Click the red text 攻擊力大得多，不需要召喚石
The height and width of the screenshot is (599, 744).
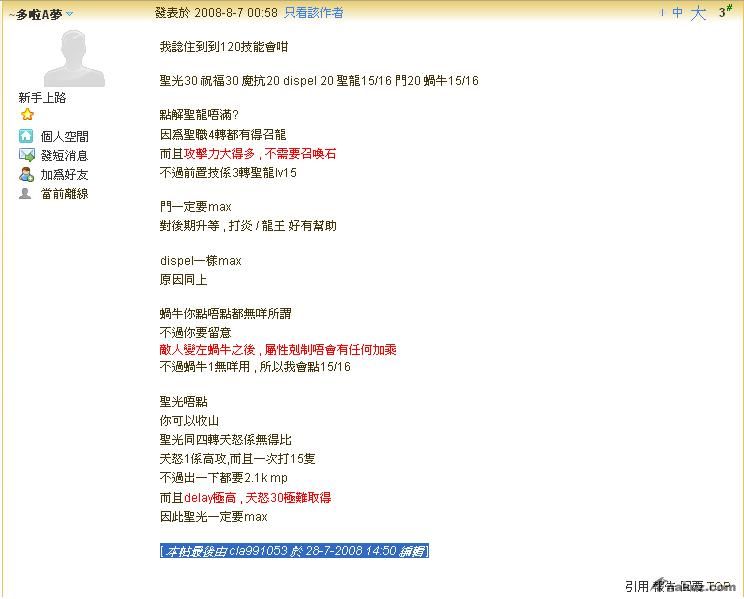click(260, 154)
